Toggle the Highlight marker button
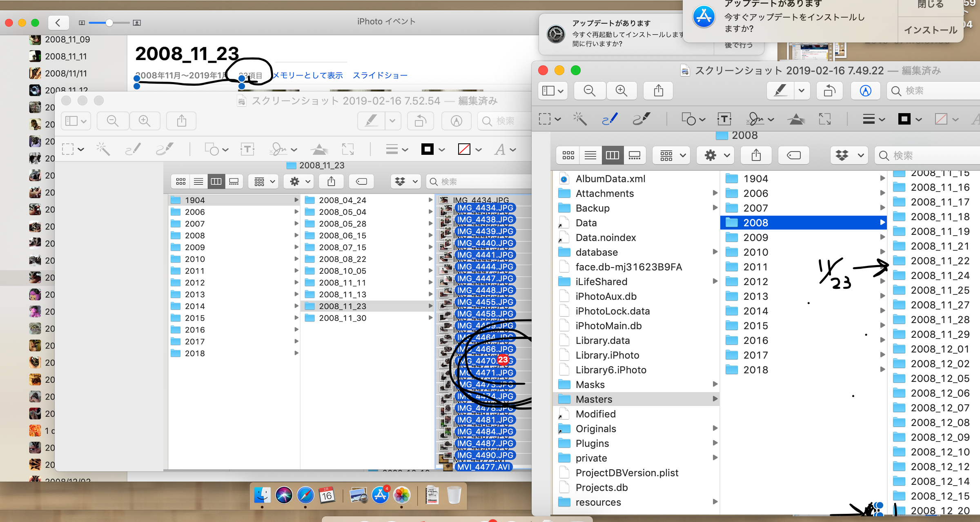This screenshot has width=980, height=522. [780, 91]
